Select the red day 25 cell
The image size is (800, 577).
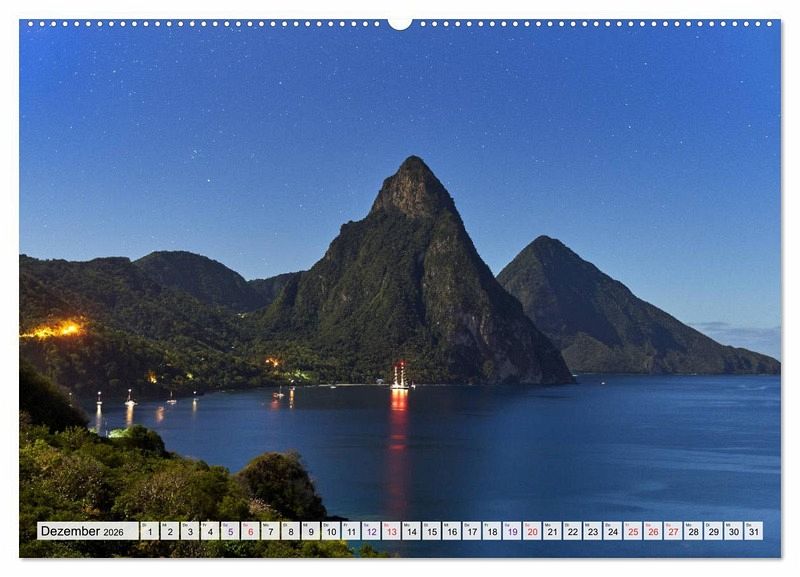pyautogui.click(x=633, y=531)
